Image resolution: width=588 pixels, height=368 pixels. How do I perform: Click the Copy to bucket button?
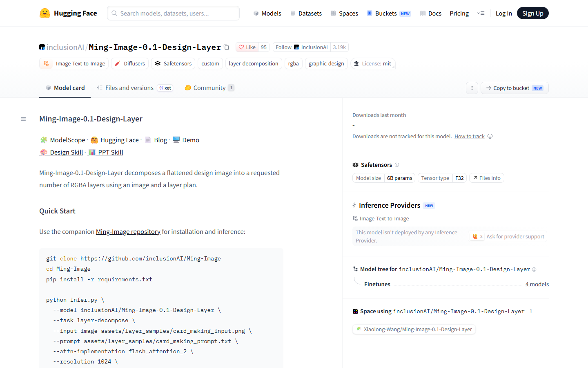(x=514, y=88)
